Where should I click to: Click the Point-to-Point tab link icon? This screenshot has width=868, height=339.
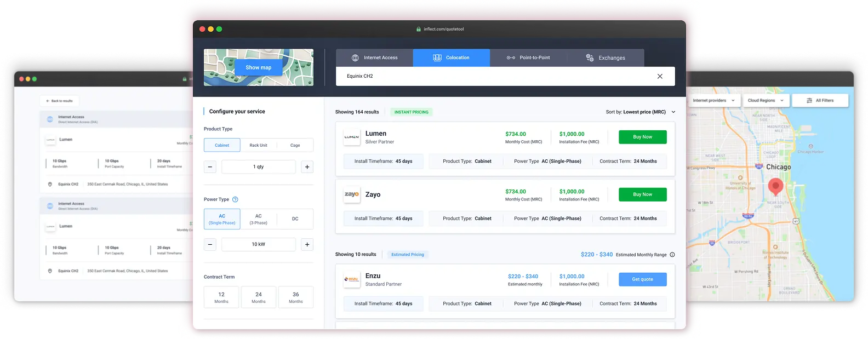click(511, 58)
